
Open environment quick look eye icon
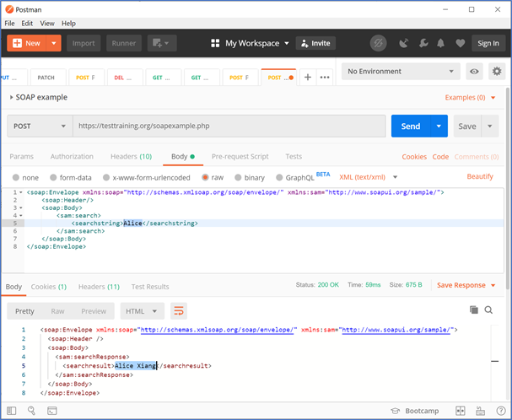[474, 72]
